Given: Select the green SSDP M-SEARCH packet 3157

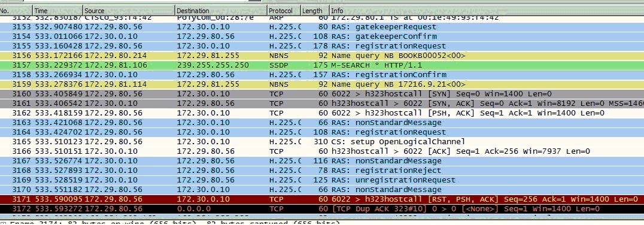Looking at the screenshot, I should coord(322,65).
